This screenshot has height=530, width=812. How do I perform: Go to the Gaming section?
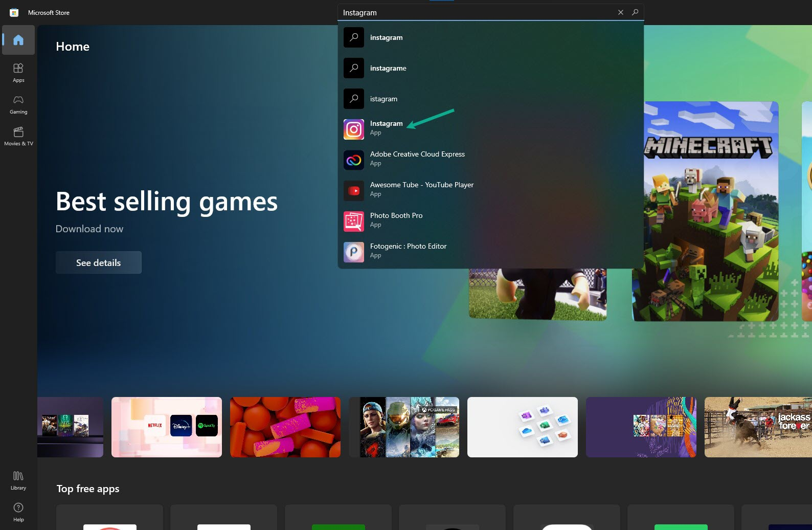pos(18,104)
